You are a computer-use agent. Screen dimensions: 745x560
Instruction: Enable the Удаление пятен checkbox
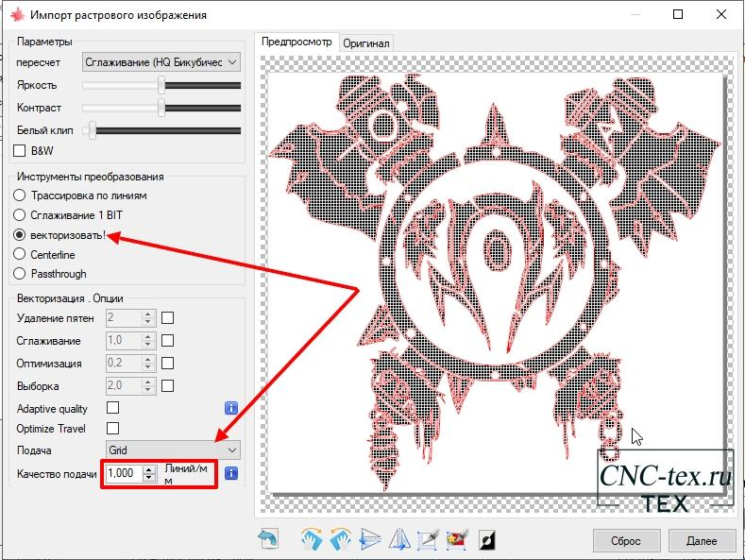click(x=168, y=318)
